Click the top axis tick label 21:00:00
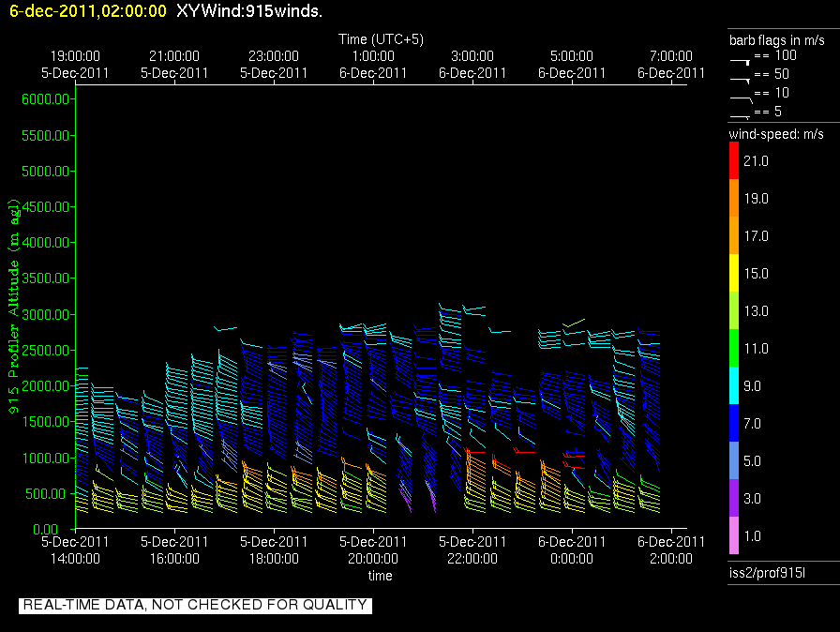Screen dimensions: 840x632 click(174, 56)
